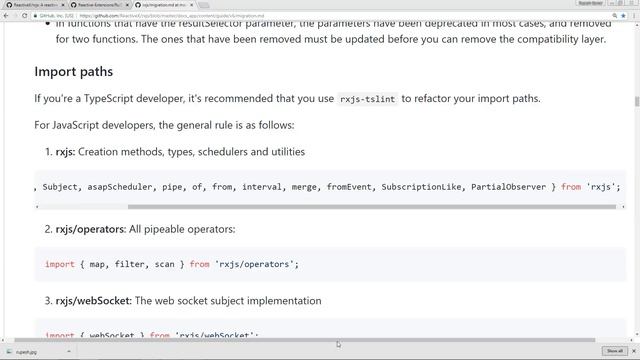Viewport: 640px width, 360px height.
Task: Click 'Creation methods, types, schedulers and utilities' text
Action: tap(191, 152)
